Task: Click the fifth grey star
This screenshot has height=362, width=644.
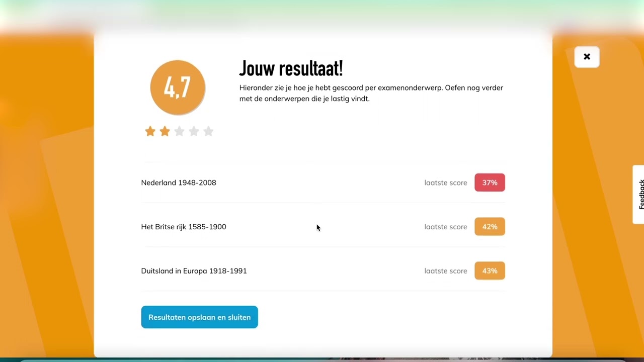Action: [x=208, y=131]
